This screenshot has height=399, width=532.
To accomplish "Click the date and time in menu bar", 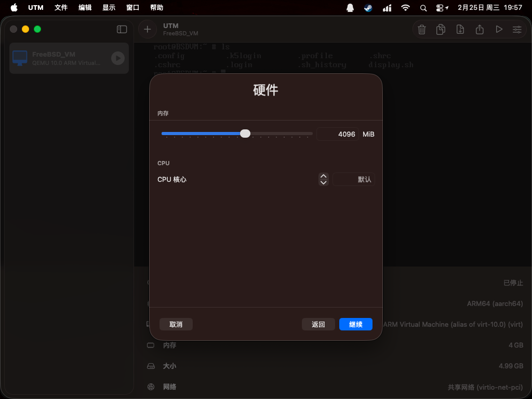I will 489,7.
